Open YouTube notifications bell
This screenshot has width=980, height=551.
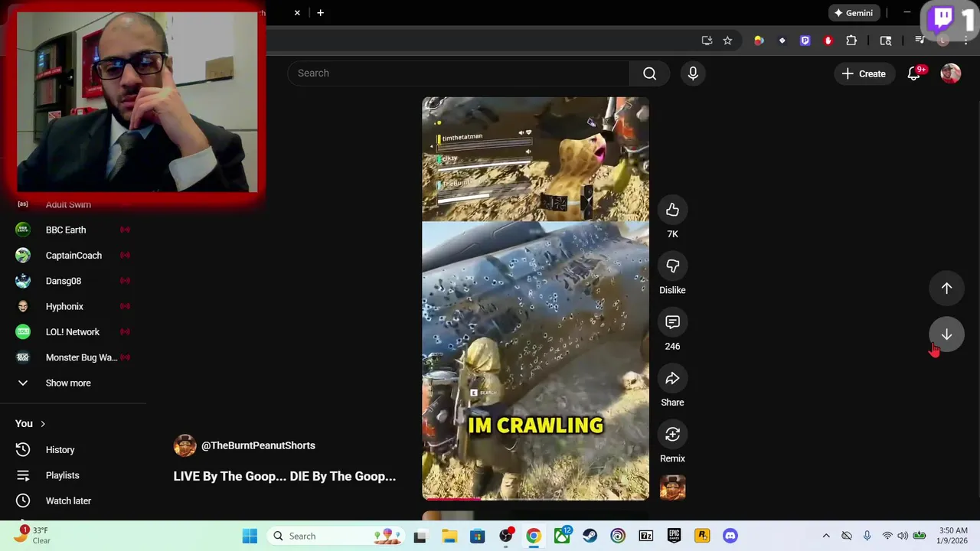tap(914, 73)
